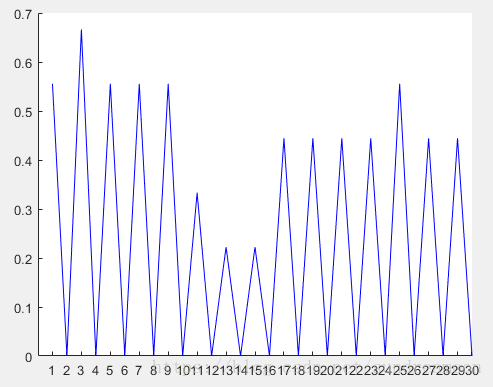The height and width of the screenshot is (387, 493).
Task: Click the y-axis tick label 0.4
Action: 23,161
